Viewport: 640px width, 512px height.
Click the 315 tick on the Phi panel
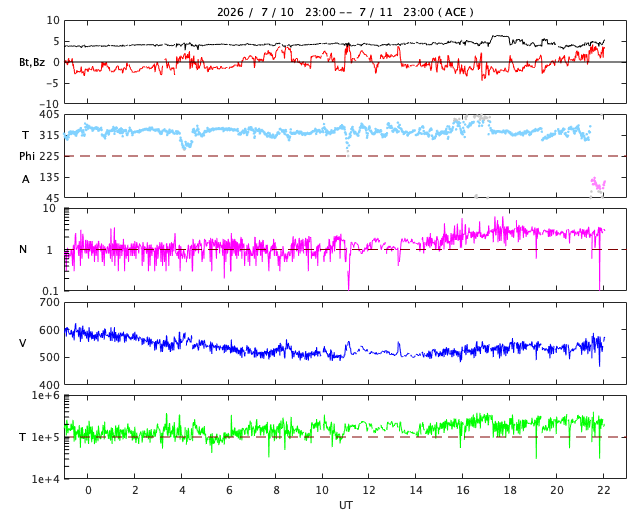pyautogui.click(x=49, y=135)
